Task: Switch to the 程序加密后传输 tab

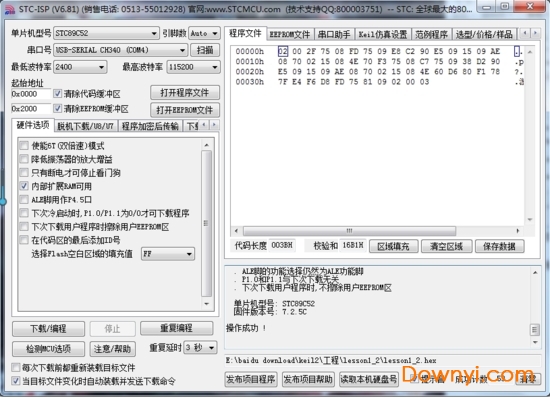Action: (x=150, y=126)
